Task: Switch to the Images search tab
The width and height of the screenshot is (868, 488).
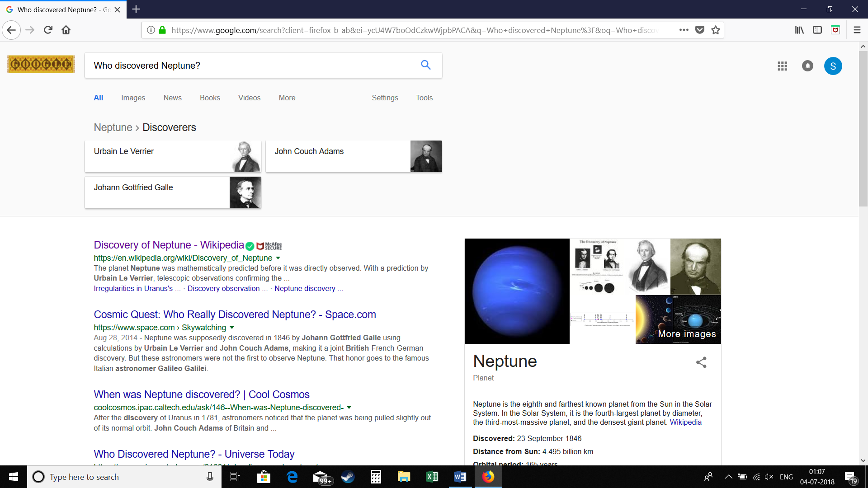Action: click(133, 98)
